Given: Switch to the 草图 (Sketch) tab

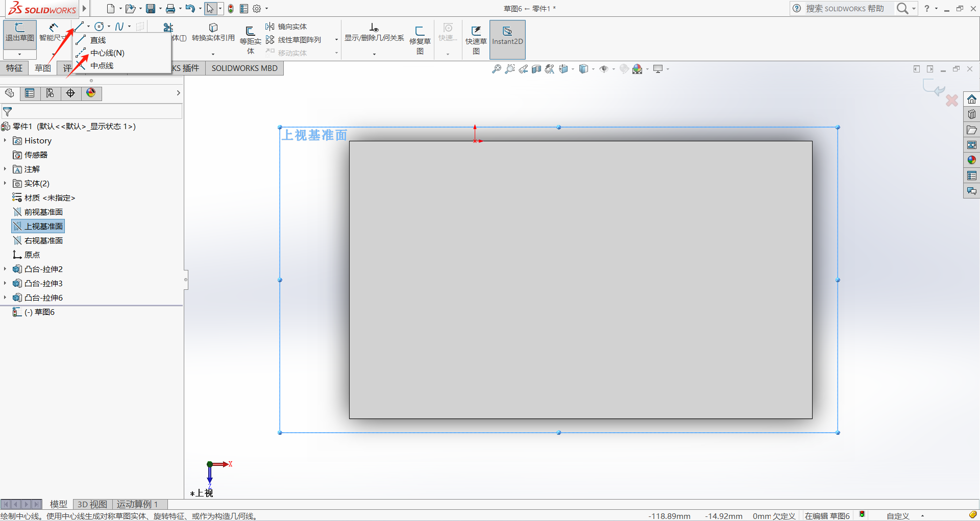Looking at the screenshot, I should tap(43, 68).
